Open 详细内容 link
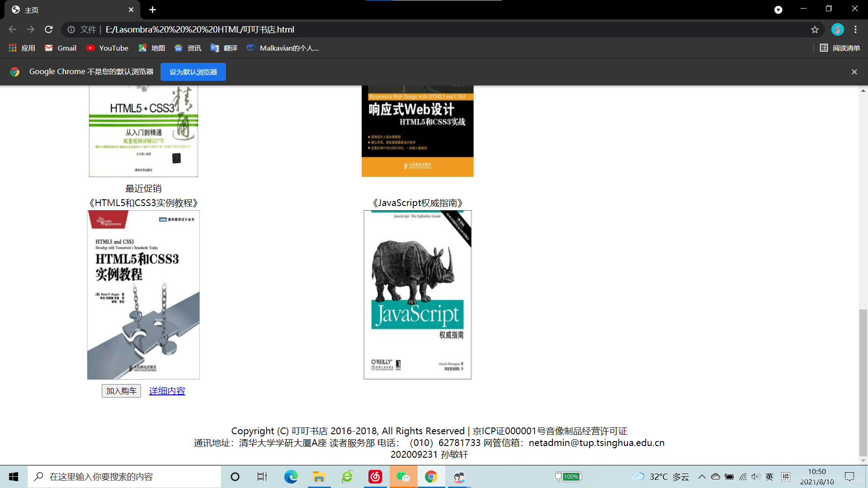The image size is (868, 488). coord(167,391)
